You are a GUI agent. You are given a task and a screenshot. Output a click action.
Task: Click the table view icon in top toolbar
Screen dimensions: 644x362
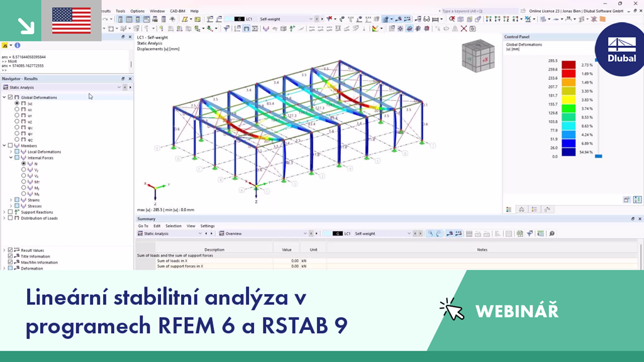[129, 19]
